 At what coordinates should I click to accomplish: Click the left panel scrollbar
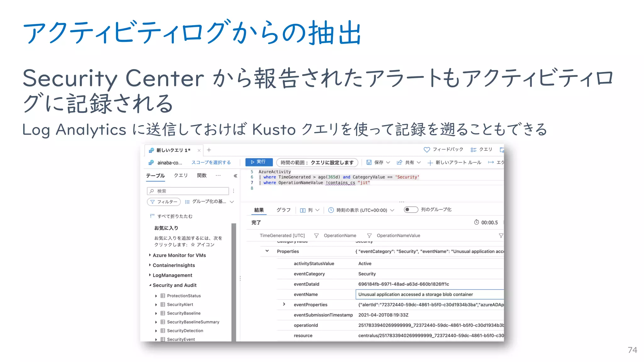click(x=234, y=282)
